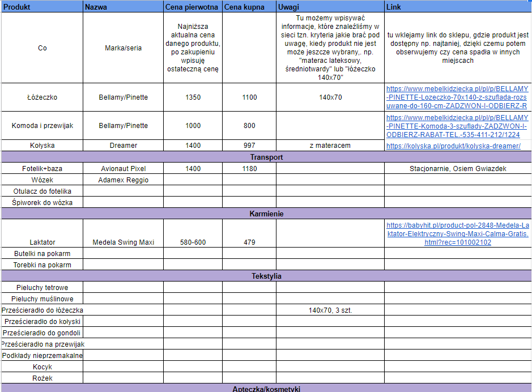Select the empty Cena pierwotna cell for Wózek
Screen dimensions: 532x392
coord(193,180)
